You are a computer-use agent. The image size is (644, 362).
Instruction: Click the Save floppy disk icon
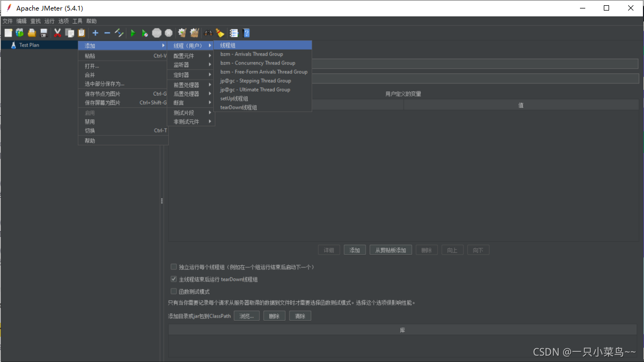click(x=44, y=33)
